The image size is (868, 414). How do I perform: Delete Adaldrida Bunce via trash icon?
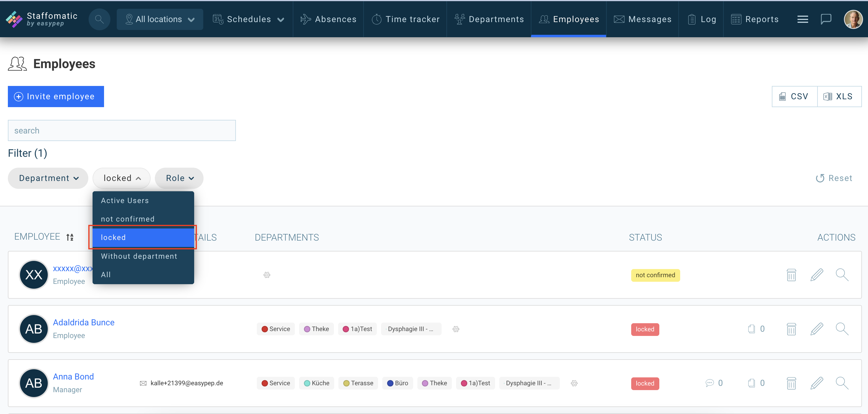791,329
